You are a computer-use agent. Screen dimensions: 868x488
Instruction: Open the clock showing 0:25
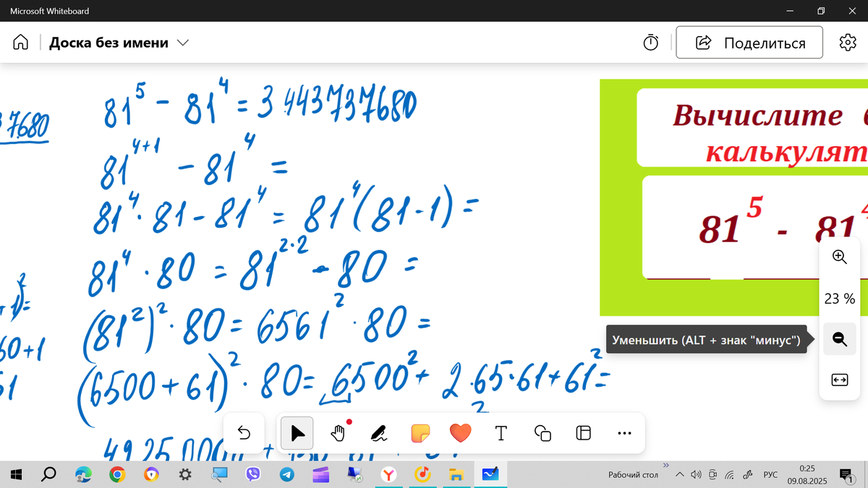[807, 468]
